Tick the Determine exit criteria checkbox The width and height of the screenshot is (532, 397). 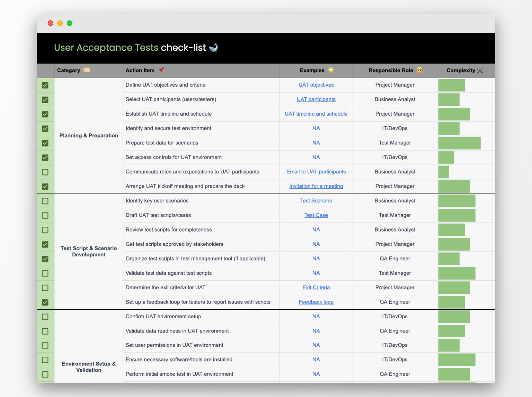tap(45, 288)
